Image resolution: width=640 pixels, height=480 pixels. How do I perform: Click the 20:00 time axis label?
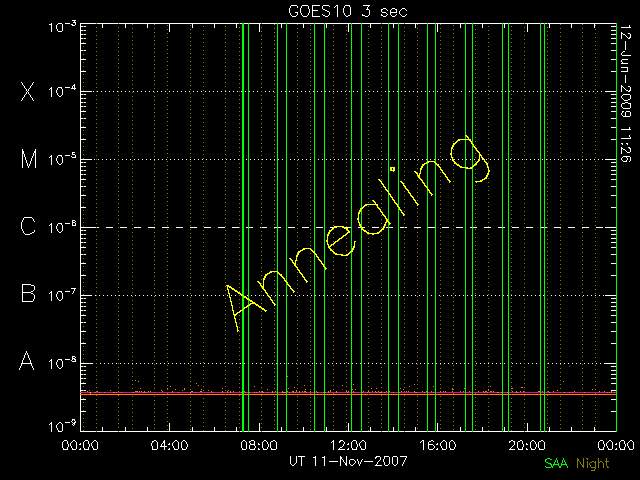click(527, 445)
